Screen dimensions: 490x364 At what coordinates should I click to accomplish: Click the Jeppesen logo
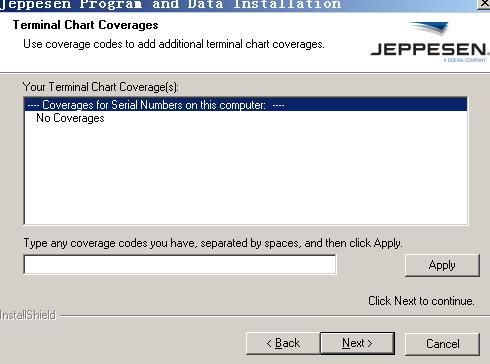(x=429, y=41)
